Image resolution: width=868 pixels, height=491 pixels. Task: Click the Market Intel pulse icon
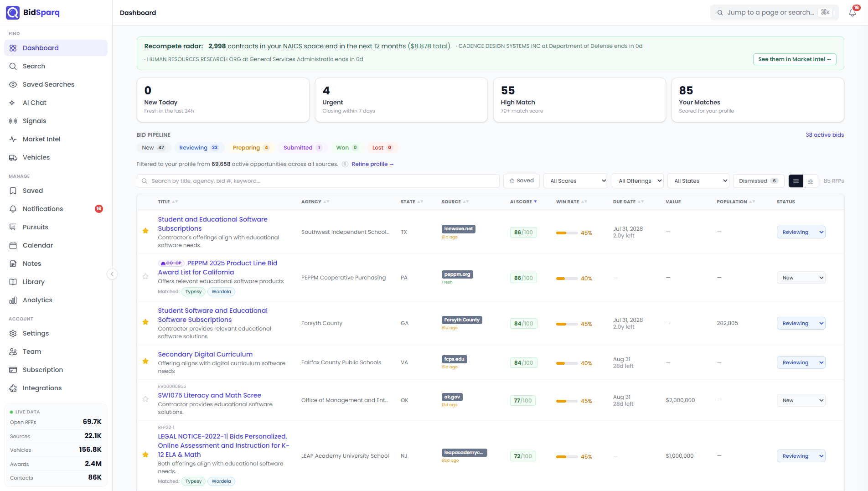click(13, 139)
